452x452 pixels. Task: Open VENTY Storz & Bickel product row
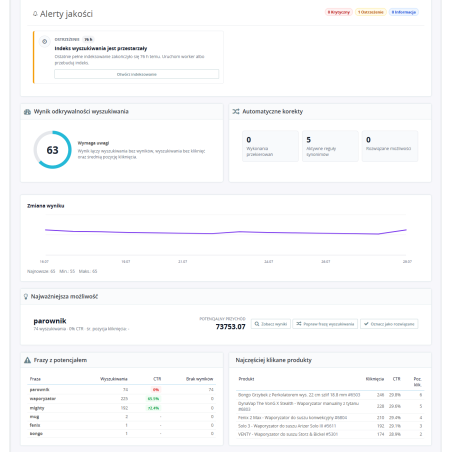tap(330, 434)
